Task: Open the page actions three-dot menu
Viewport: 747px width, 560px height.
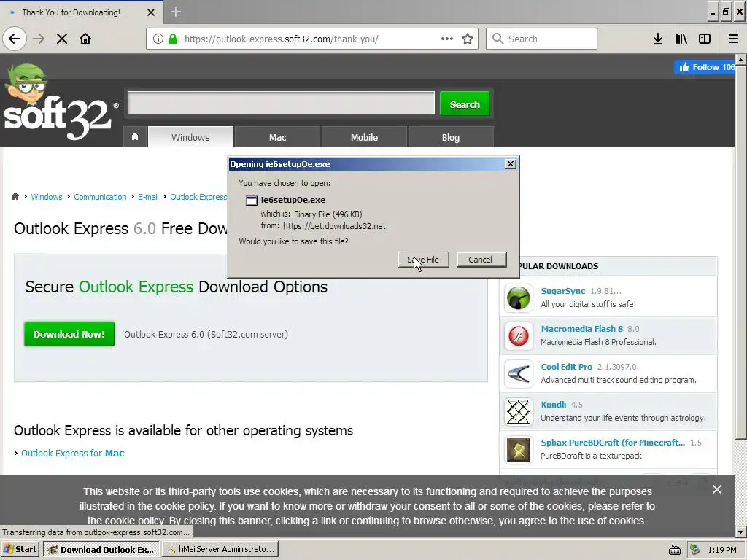Action: point(447,39)
